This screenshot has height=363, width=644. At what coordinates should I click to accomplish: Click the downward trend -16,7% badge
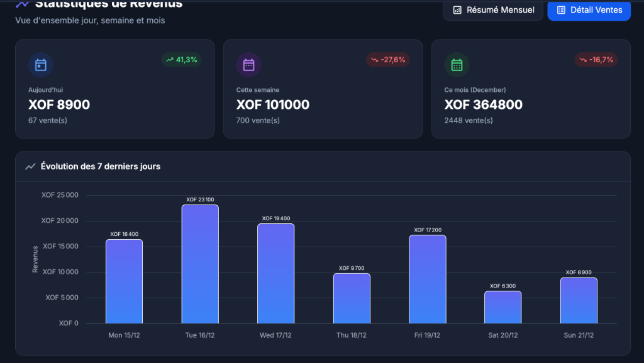(x=596, y=60)
